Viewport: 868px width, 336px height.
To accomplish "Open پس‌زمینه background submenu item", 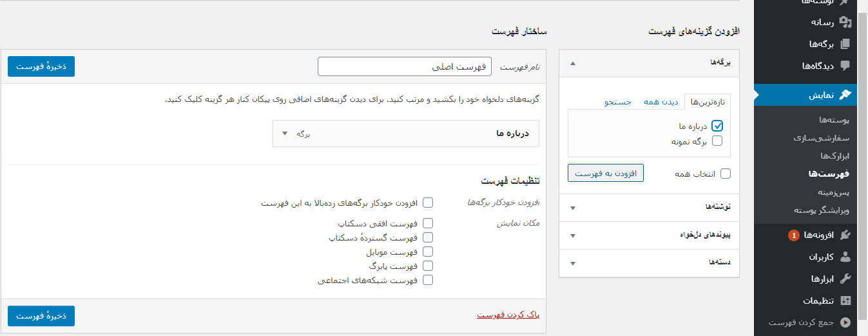I will (834, 192).
